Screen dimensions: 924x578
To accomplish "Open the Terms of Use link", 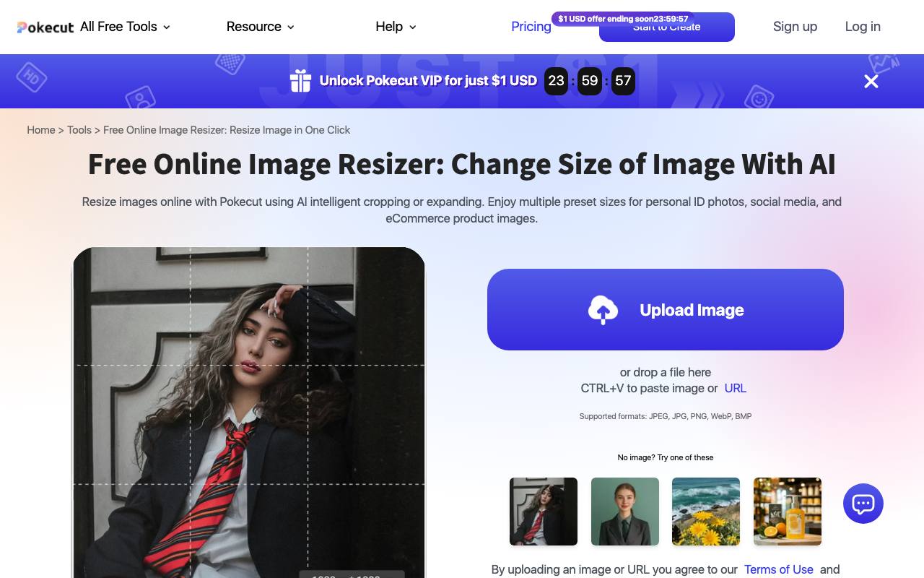I will [779, 569].
